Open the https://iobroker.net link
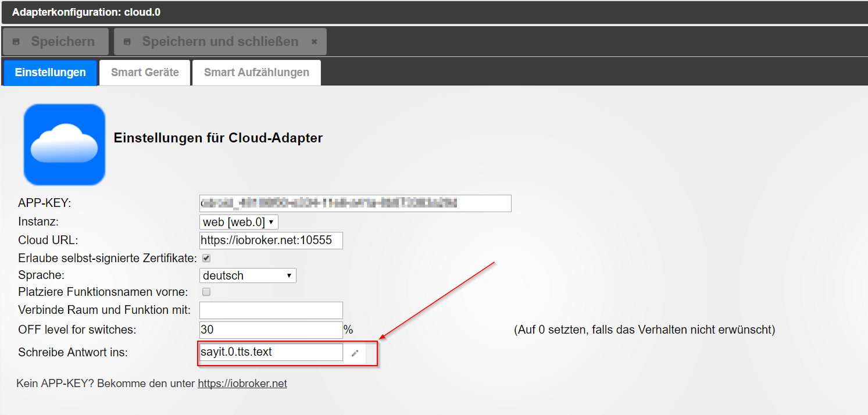Screen dimensions: 868x415 pyautogui.click(x=242, y=384)
